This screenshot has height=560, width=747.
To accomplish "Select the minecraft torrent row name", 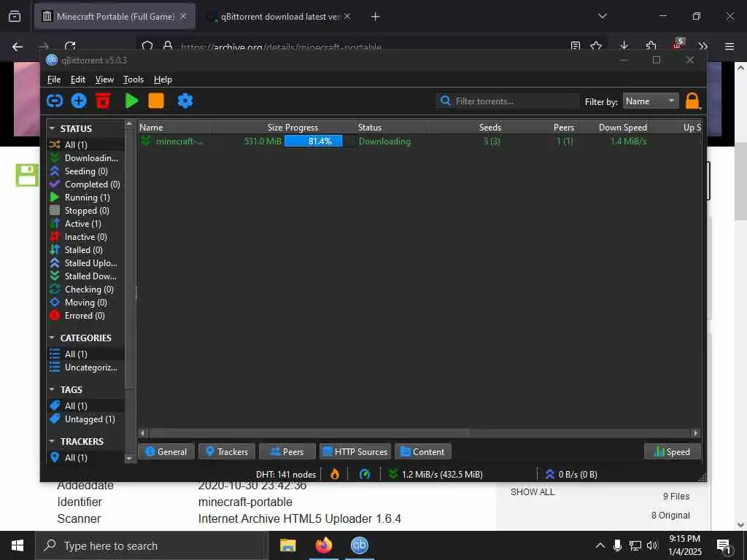I will (x=179, y=141).
